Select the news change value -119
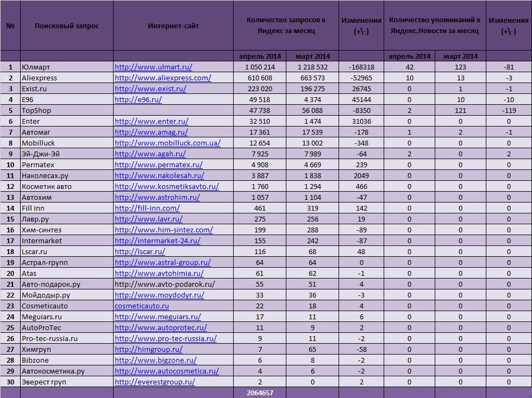532x398 pixels. tap(509, 111)
